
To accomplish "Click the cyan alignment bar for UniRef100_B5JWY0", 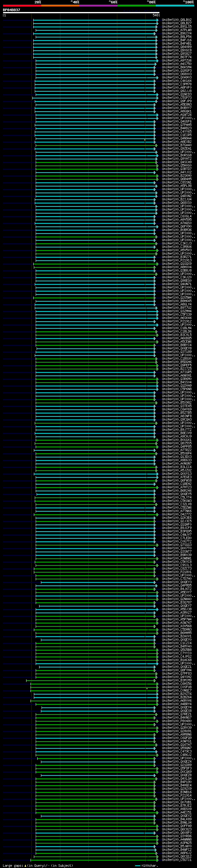I will 96,846.
